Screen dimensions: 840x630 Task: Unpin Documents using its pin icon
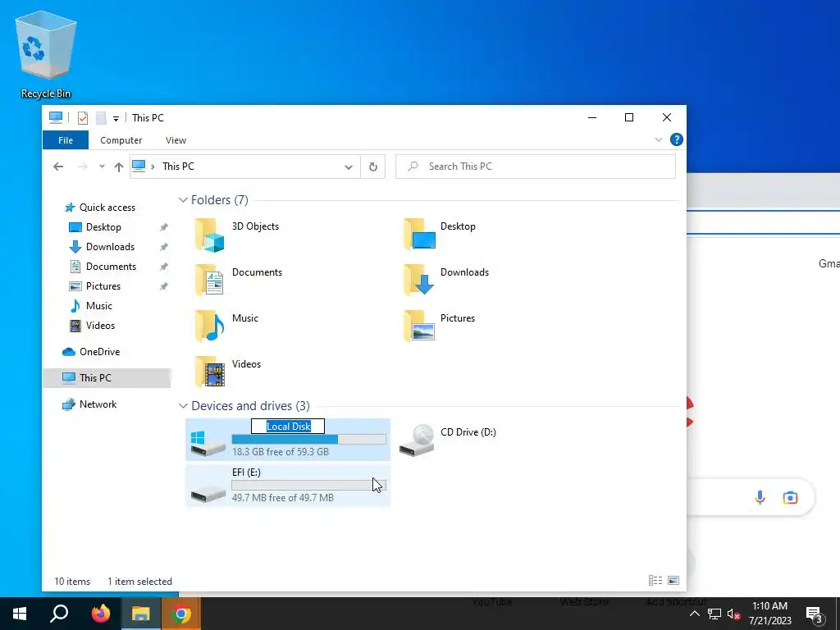point(164,267)
